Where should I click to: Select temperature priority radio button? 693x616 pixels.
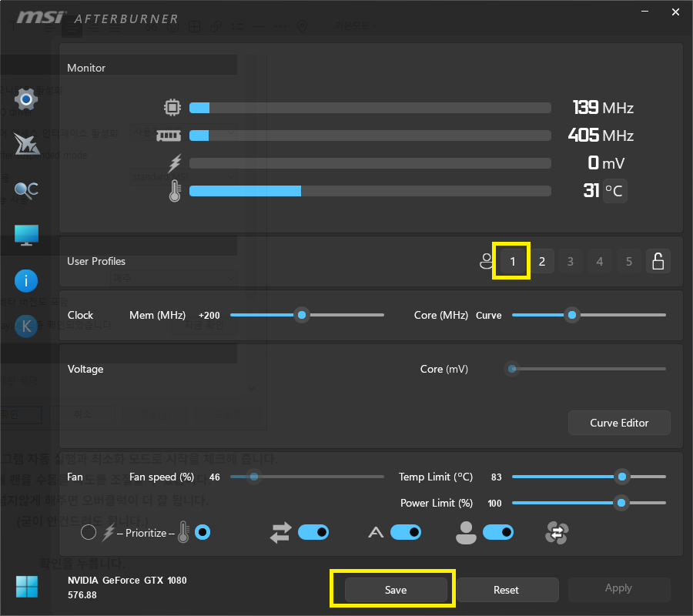[x=203, y=533]
